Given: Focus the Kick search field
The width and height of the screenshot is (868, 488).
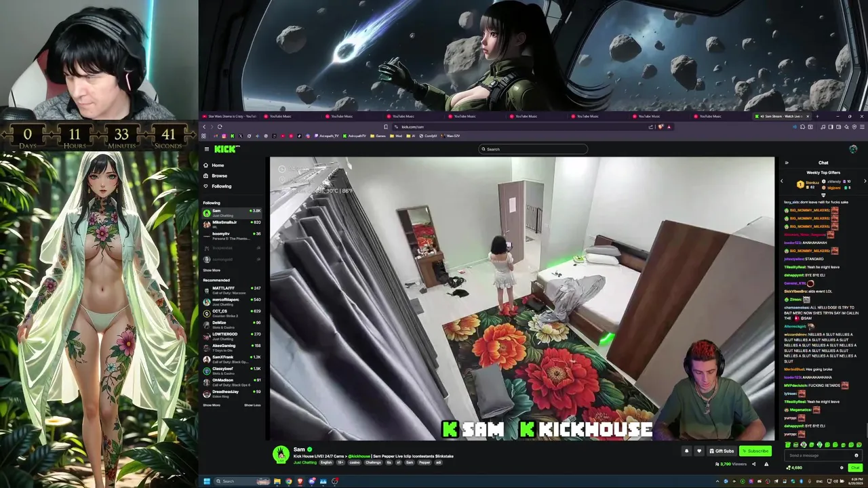Looking at the screenshot, I should pos(533,149).
